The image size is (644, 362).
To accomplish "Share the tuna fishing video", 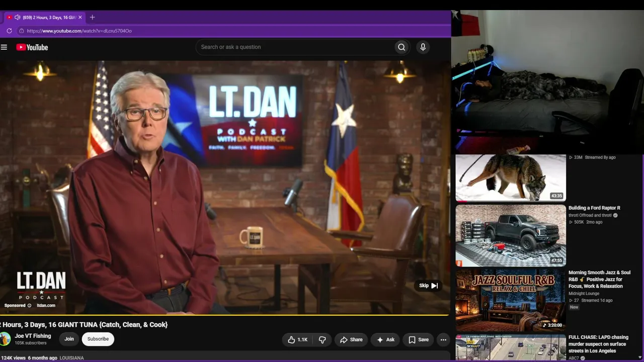I will point(351,340).
